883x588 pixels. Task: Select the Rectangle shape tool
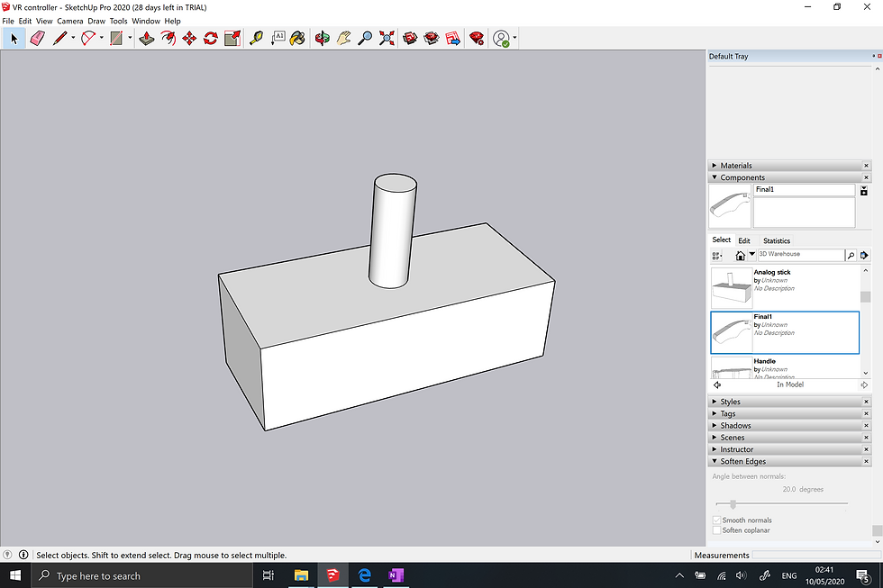pos(116,38)
